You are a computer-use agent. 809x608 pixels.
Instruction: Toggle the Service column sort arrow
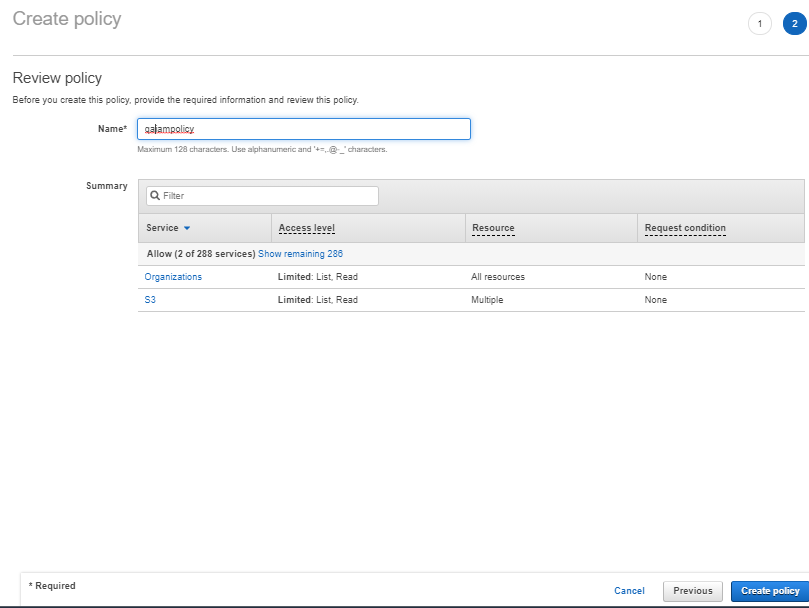pyautogui.click(x=187, y=229)
